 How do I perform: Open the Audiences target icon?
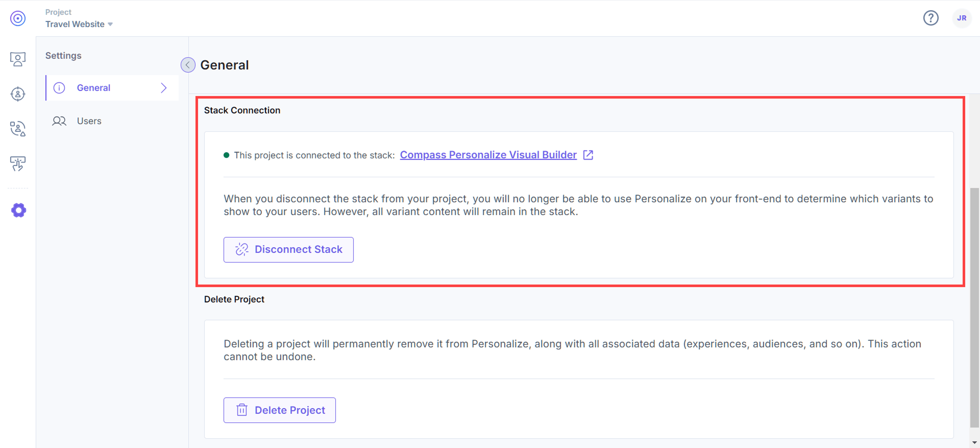(18, 94)
